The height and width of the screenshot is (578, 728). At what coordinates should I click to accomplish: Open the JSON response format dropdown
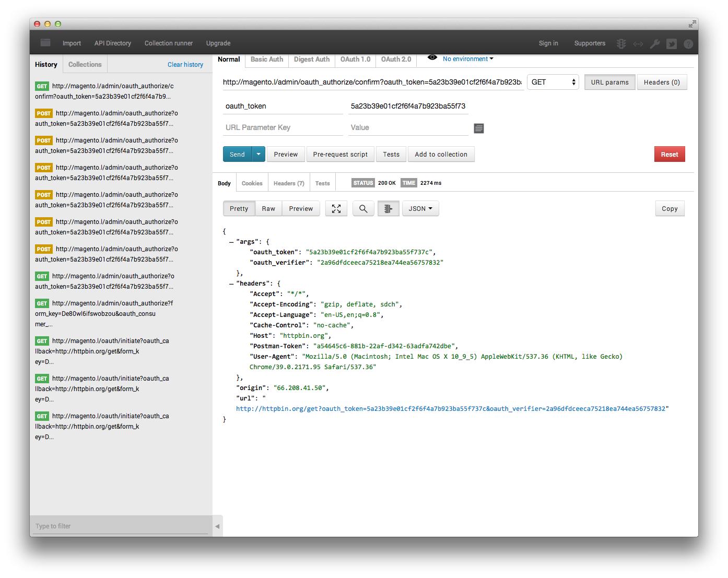pos(420,208)
